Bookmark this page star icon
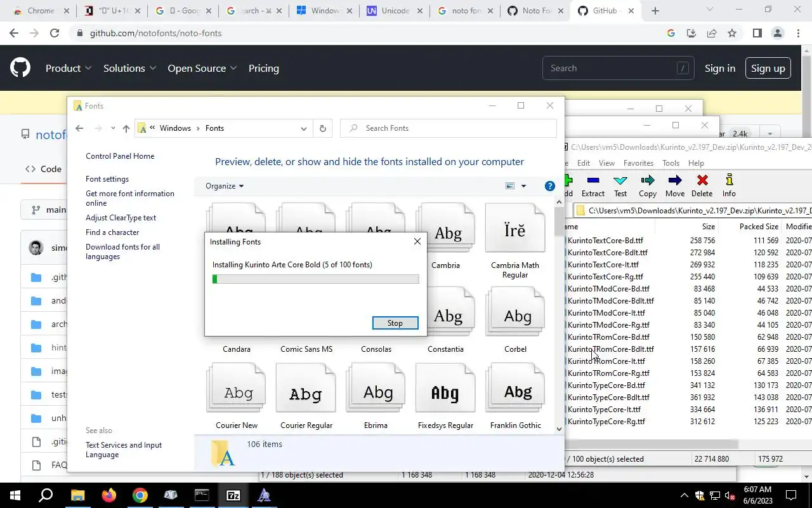 [732, 33]
